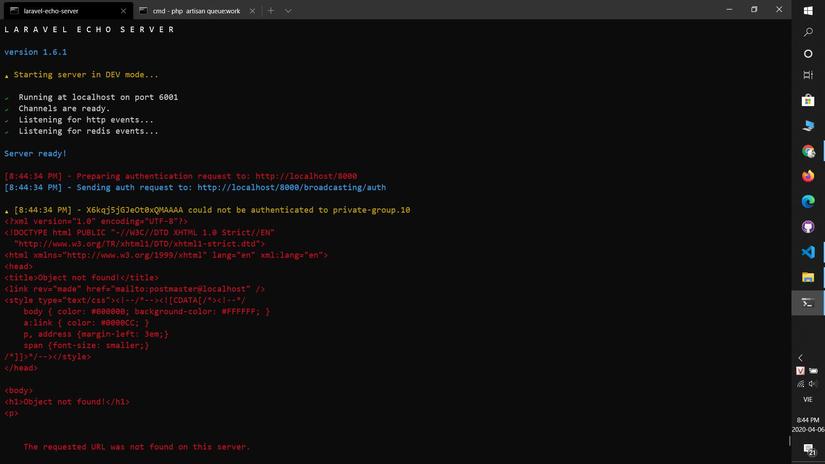Screen dimensions: 825x464
Task: Click the mailto:postmaster@localhost link line
Action: pyautogui.click(x=135, y=289)
